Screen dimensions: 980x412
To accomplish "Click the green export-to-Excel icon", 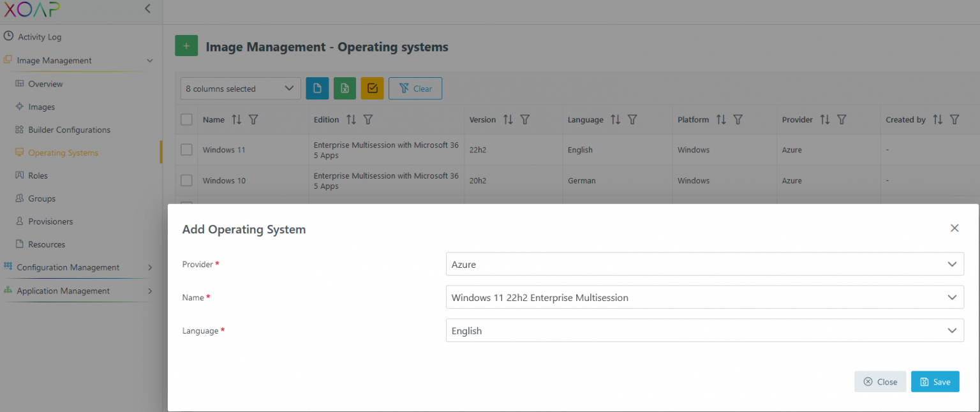I will click(345, 88).
